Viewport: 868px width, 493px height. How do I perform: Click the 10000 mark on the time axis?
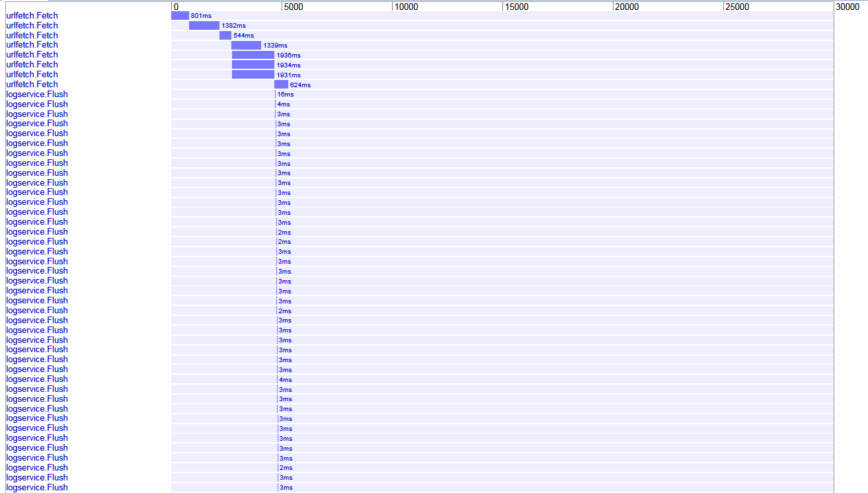pos(406,7)
